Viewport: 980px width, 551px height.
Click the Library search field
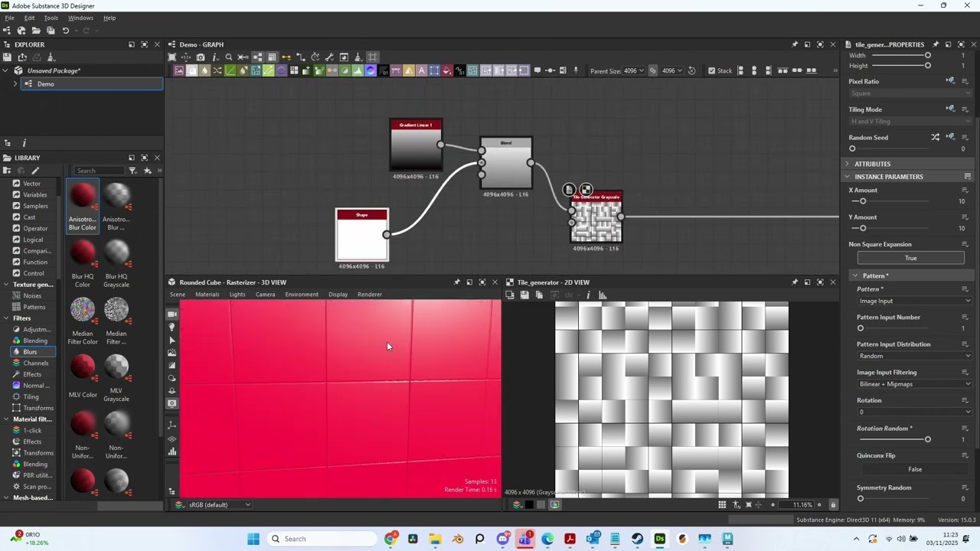[x=100, y=171]
